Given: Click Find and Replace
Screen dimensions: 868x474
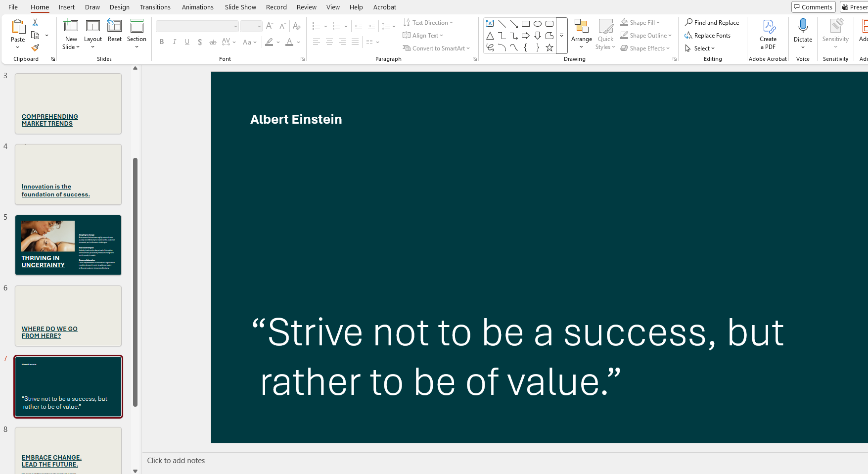Looking at the screenshot, I should [x=712, y=23].
